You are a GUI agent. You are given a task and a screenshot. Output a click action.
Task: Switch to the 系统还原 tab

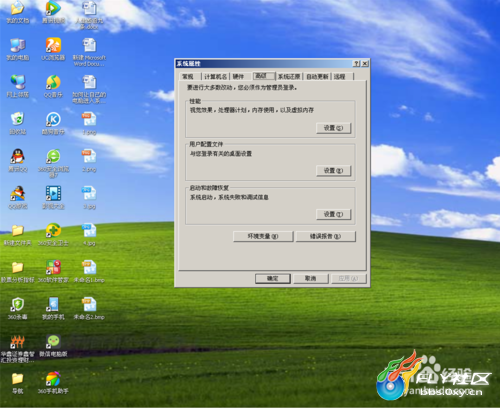click(289, 77)
